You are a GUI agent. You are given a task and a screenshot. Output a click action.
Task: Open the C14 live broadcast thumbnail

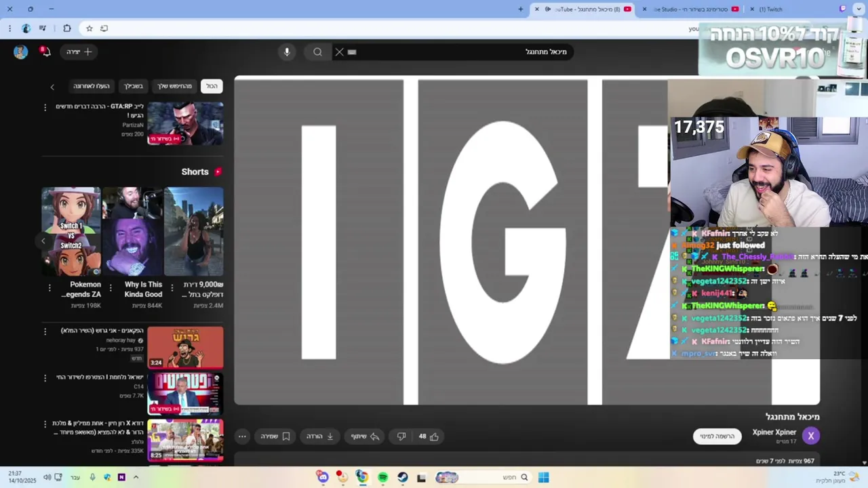(185, 394)
